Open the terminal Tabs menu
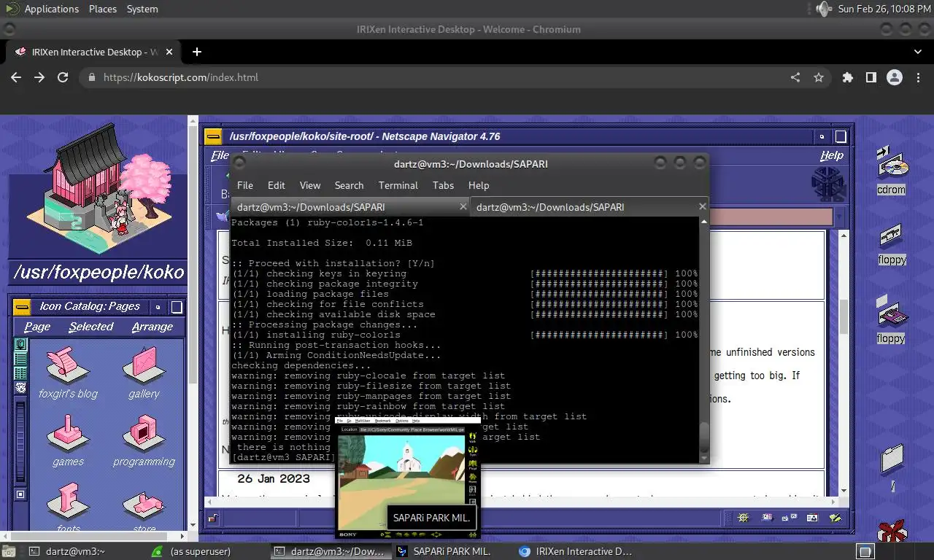934x560 pixels. point(443,185)
